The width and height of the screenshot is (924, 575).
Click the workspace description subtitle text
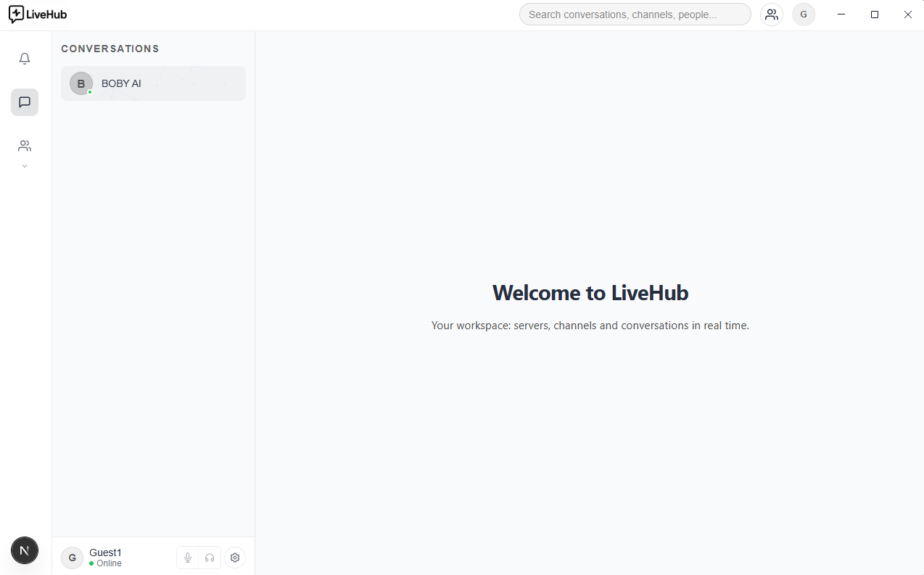[x=590, y=326]
